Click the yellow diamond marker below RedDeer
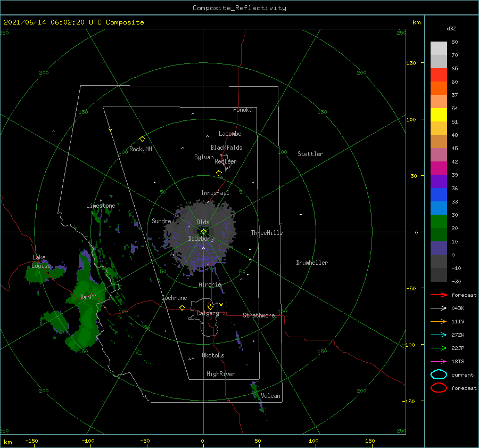The image size is (479, 448). click(219, 173)
